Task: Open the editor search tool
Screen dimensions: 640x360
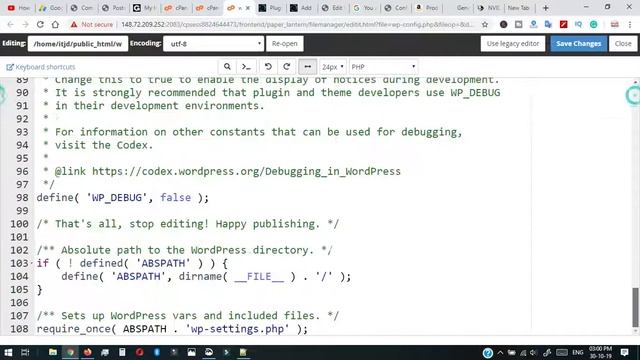Action: coord(227,67)
